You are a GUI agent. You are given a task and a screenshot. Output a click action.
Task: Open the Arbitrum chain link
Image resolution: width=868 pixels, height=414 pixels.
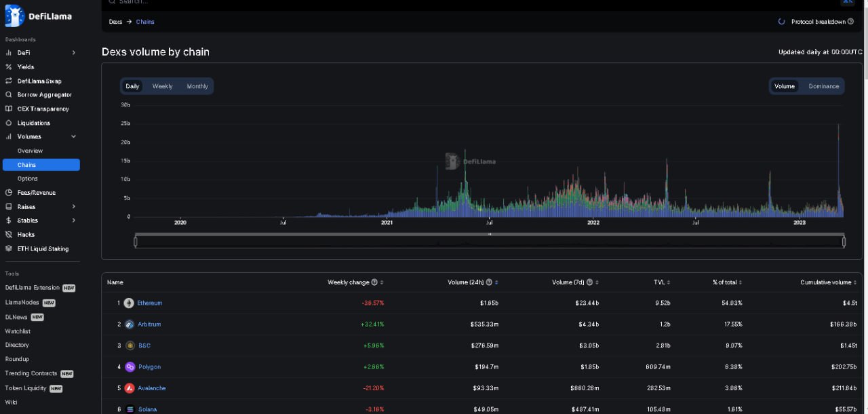(x=149, y=324)
